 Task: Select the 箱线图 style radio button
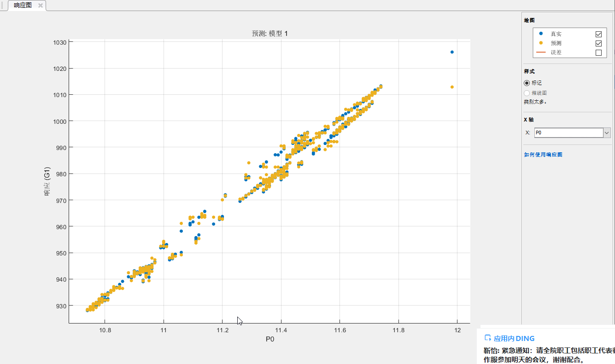coord(527,93)
